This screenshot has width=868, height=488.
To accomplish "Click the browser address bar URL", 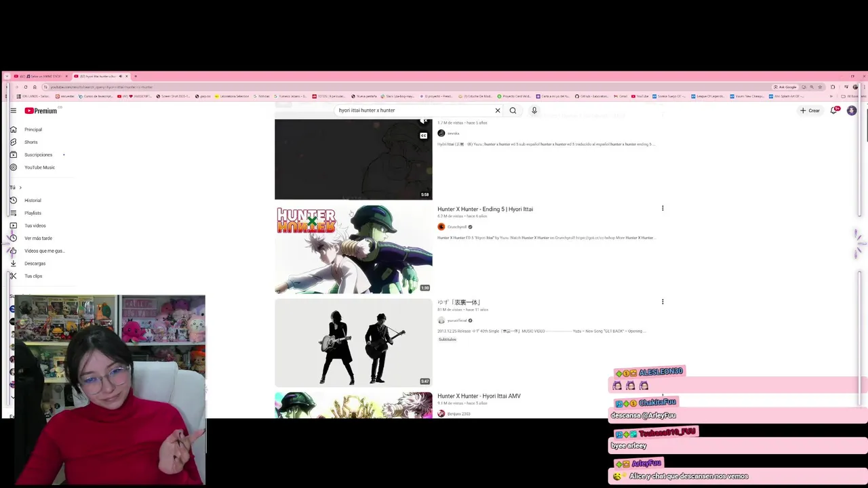I will [102, 87].
